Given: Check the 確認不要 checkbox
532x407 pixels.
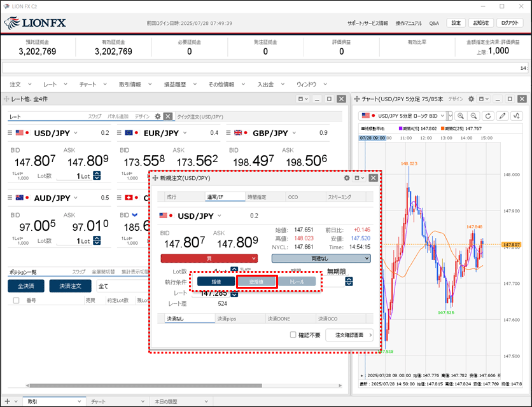Looking at the screenshot, I should pyautogui.click(x=293, y=335).
